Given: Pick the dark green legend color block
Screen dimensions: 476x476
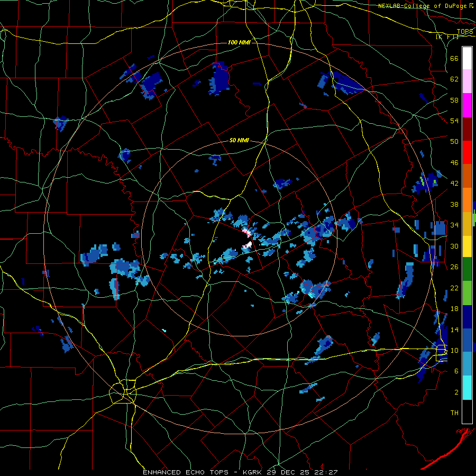Looking at the screenshot, I should (x=467, y=269).
